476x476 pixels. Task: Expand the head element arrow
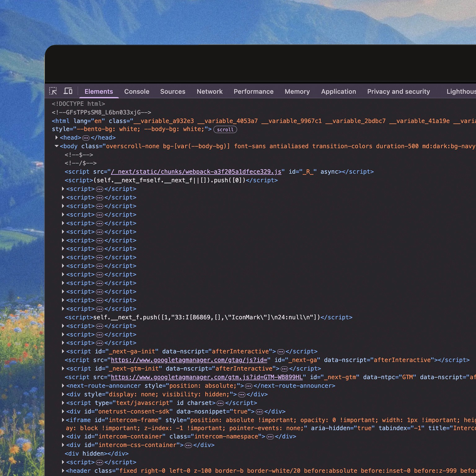56,137
